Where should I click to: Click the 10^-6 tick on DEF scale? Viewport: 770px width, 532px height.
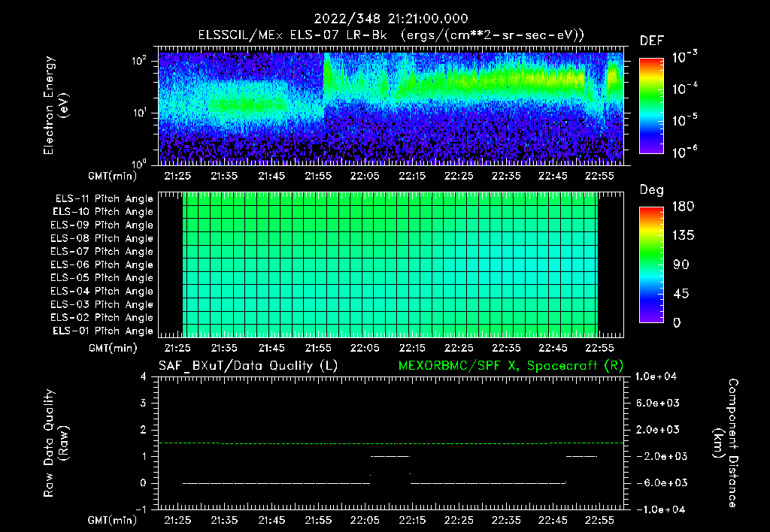click(684, 152)
